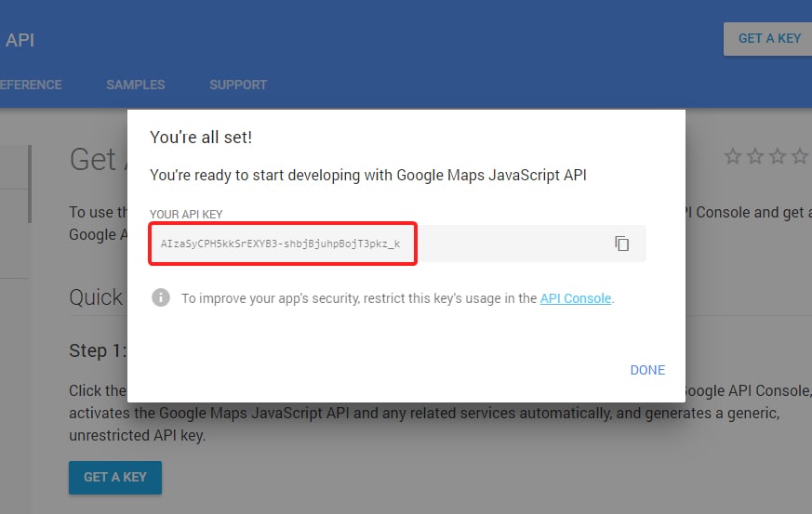
Task: Switch to the SUPPORT tab
Action: [x=238, y=85]
